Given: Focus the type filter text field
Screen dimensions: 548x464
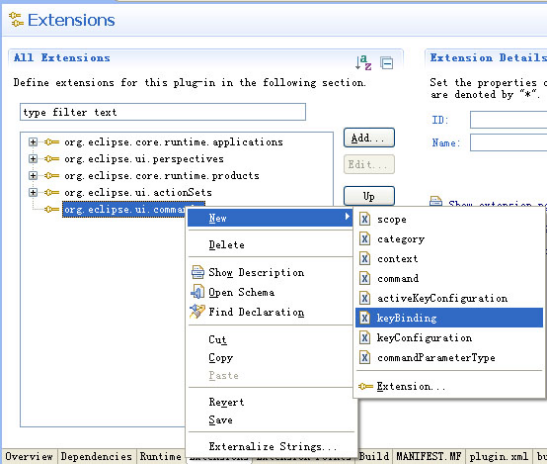Looking at the screenshot, I should (x=163, y=112).
